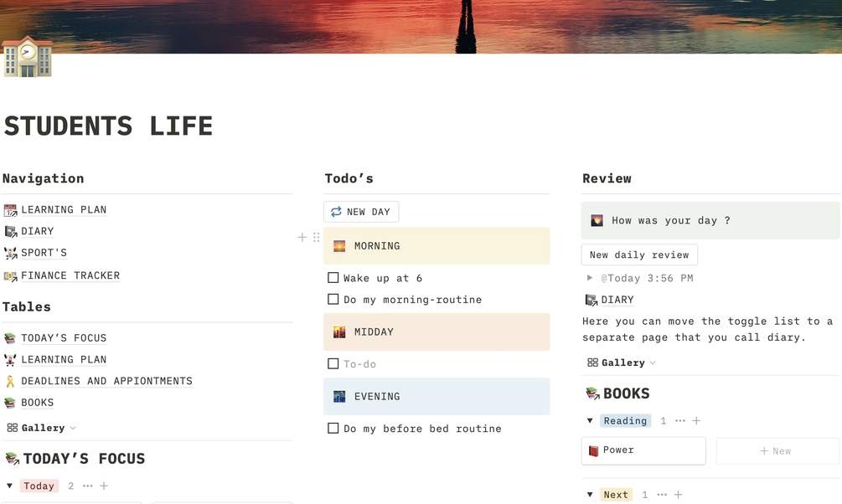The height and width of the screenshot is (504, 842).
Task: Open the FINANCE TRACKER page link
Action: pyautogui.click(x=70, y=275)
